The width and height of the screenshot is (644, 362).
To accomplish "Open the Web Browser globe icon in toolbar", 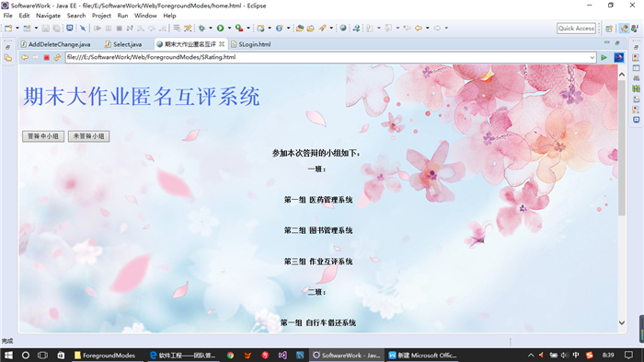I will point(343,28).
